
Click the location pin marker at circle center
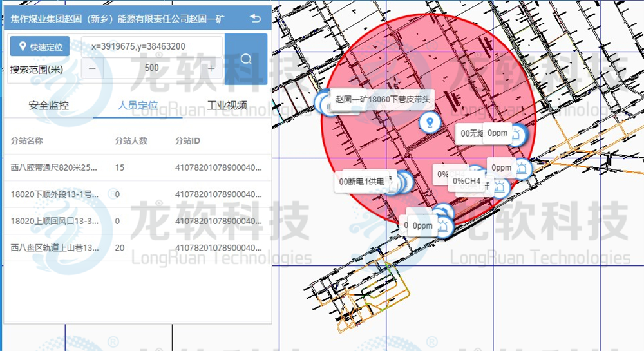428,121
